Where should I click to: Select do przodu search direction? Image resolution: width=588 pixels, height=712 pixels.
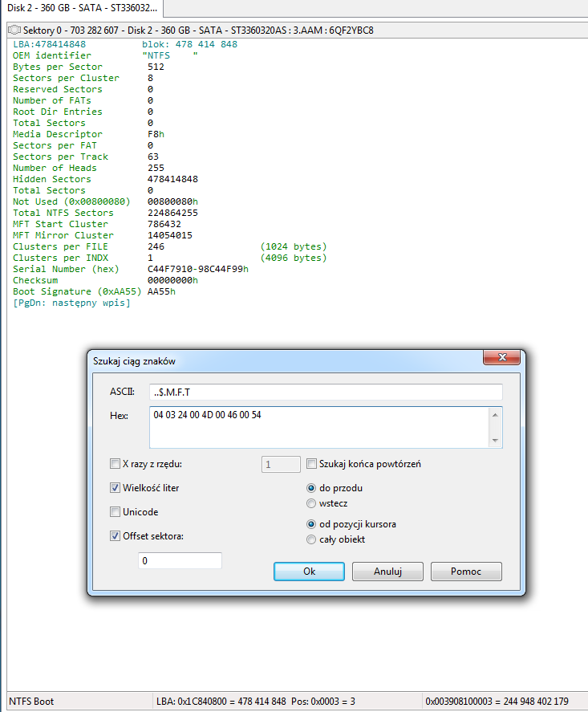(x=311, y=488)
